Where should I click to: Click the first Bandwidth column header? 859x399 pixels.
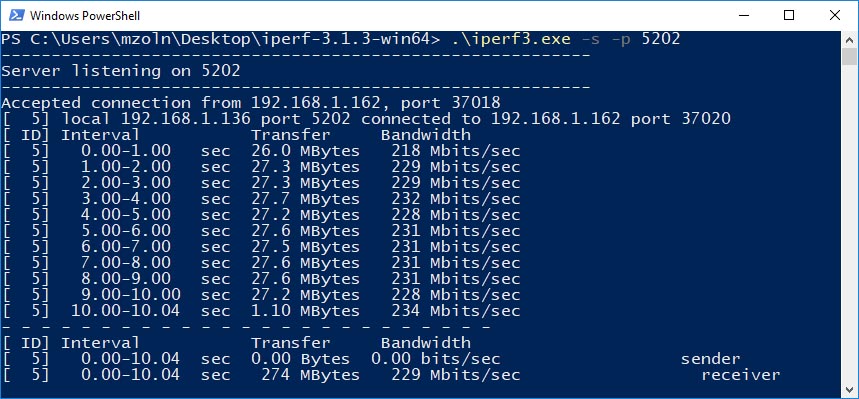pos(426,135)
